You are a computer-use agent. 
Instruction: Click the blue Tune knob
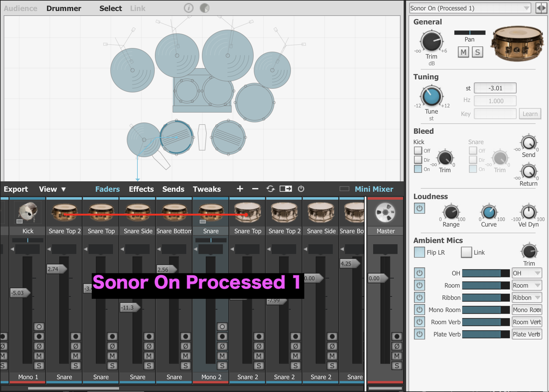(x=431, y=96)
